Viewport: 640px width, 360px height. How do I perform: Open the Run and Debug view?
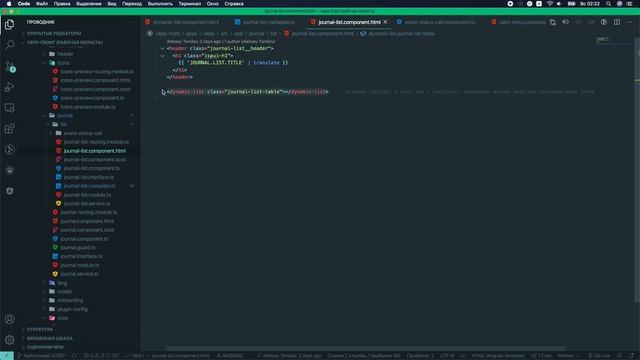(9, 87)
